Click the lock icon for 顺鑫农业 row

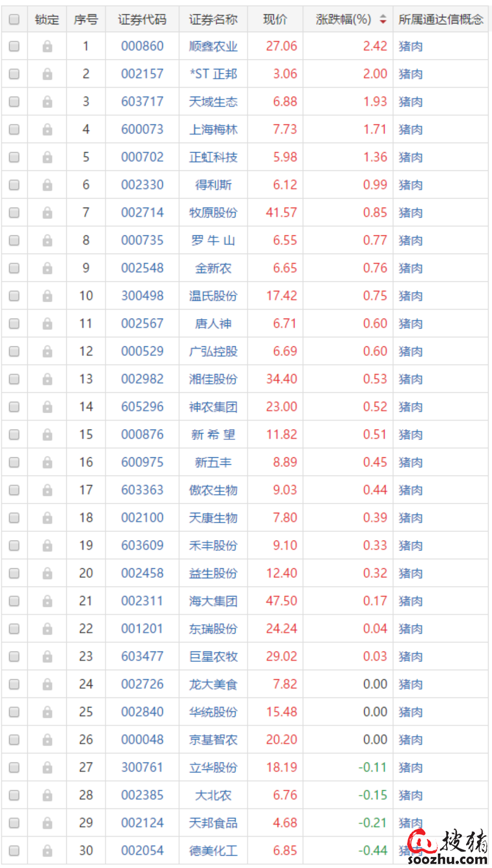pyautogui.click(x=47, y=47)
